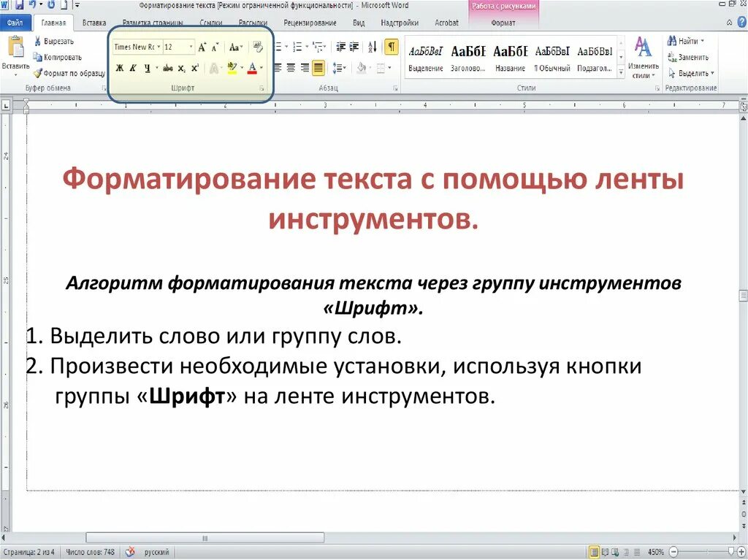Click the horizontal scrollbar thumb

(x=205, y=538)
